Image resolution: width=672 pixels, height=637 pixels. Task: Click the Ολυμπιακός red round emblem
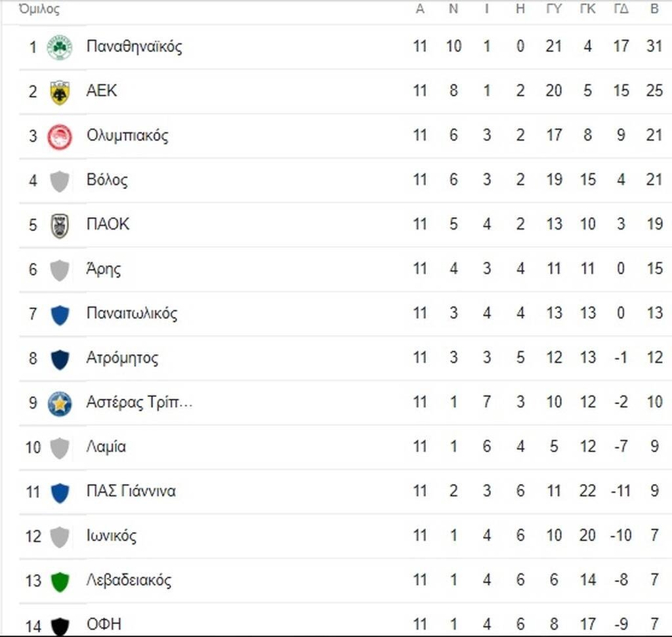click(60, 136)
